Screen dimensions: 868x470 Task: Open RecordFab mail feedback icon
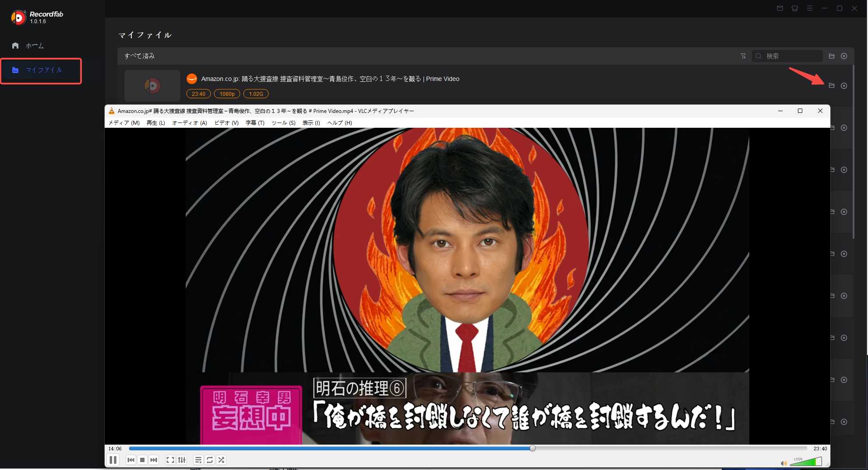[x=780, y=8]
